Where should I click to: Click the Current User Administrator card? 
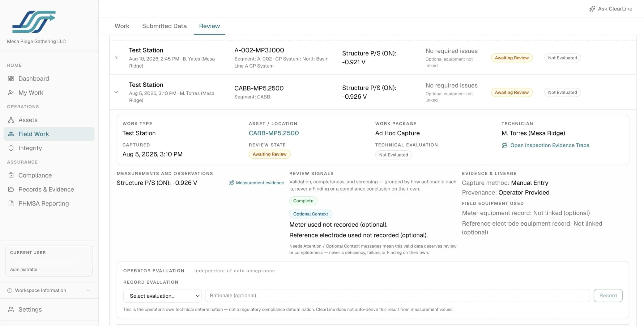49,261
